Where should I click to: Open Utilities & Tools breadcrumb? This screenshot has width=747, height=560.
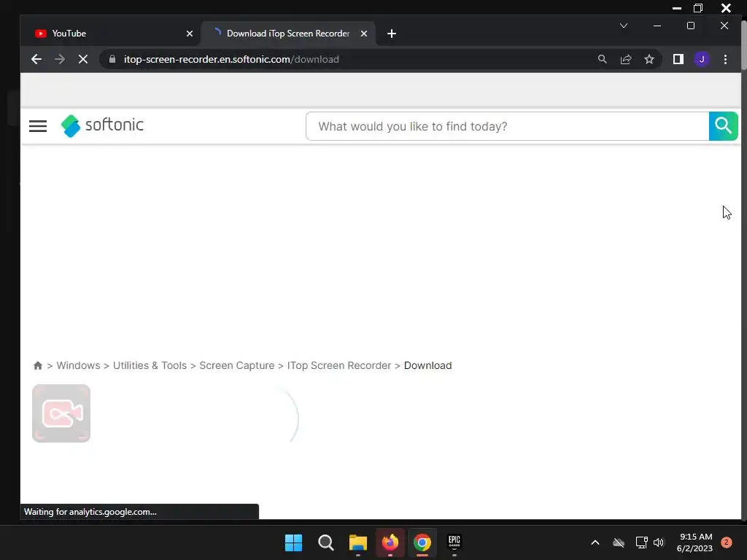coord(150,365)
